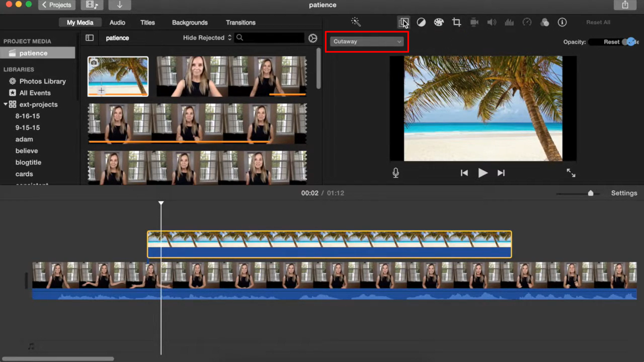Open the color balance tool
Screen dimensions: 644x362
[421, 22]
